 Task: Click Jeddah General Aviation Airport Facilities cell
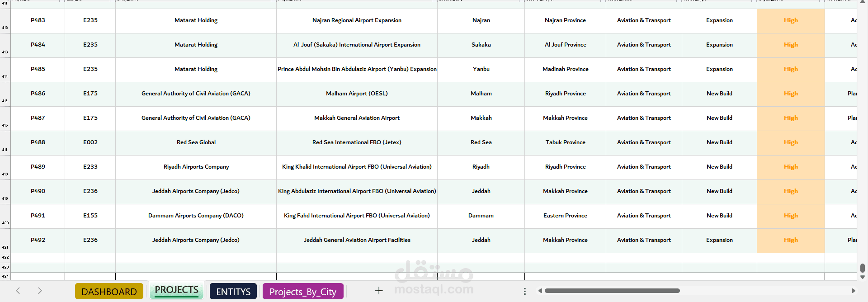pos(357,241)
